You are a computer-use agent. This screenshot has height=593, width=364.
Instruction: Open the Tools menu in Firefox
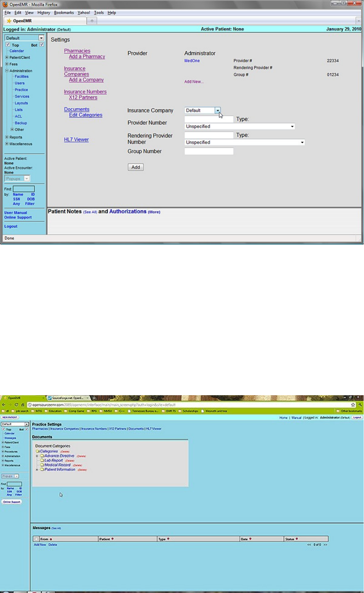99,13
